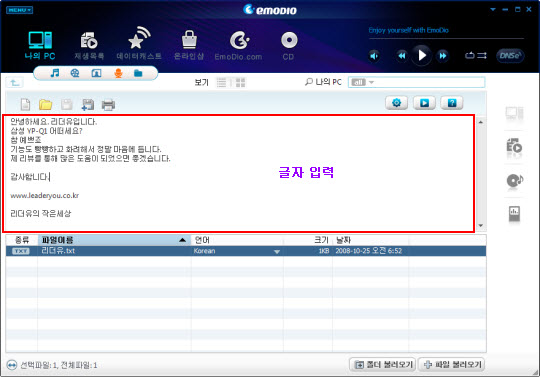
Task: Click the 2008-10-25 date cell
Action: pyautogui.click(x=368, y=251)
